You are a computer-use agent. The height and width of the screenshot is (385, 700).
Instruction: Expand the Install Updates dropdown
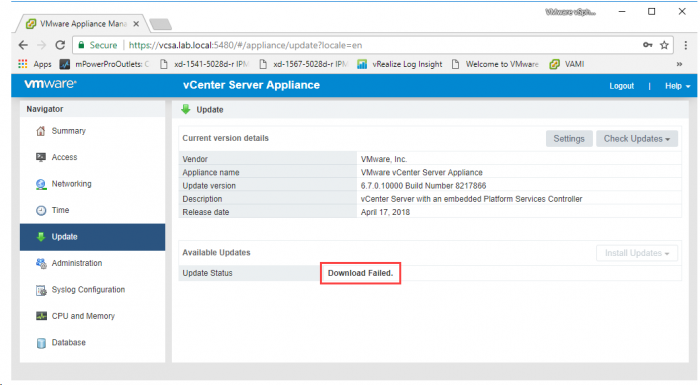[637, 253]
